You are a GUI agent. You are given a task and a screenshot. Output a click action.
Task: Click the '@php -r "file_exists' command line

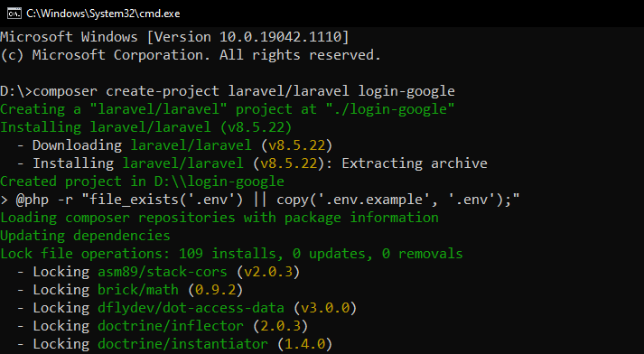click(260, 200)
